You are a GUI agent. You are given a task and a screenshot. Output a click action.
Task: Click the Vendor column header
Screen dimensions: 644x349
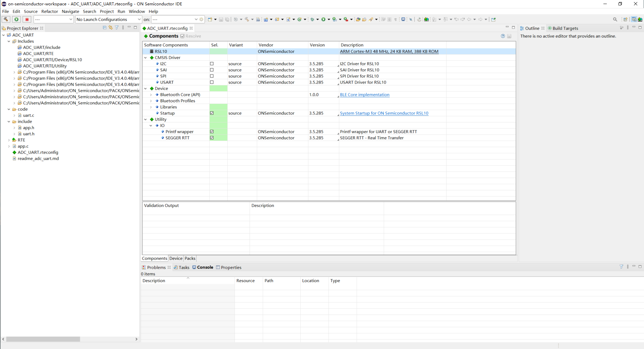click(282, 45)
